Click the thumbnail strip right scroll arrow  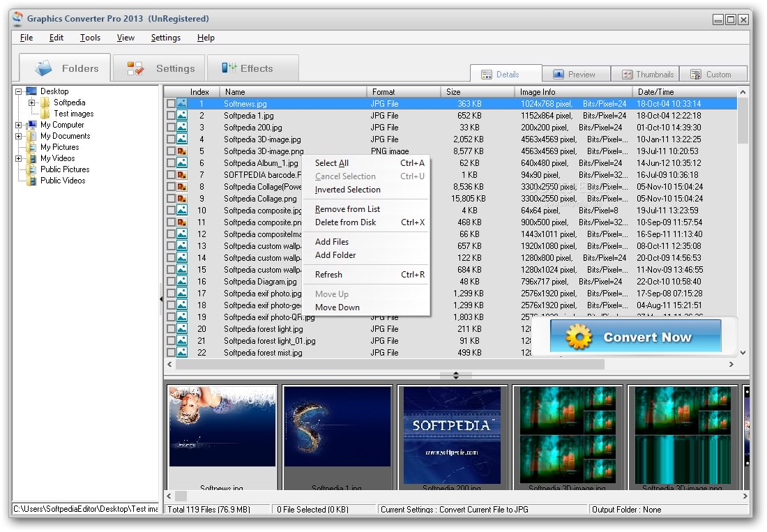tap(745, 496)
